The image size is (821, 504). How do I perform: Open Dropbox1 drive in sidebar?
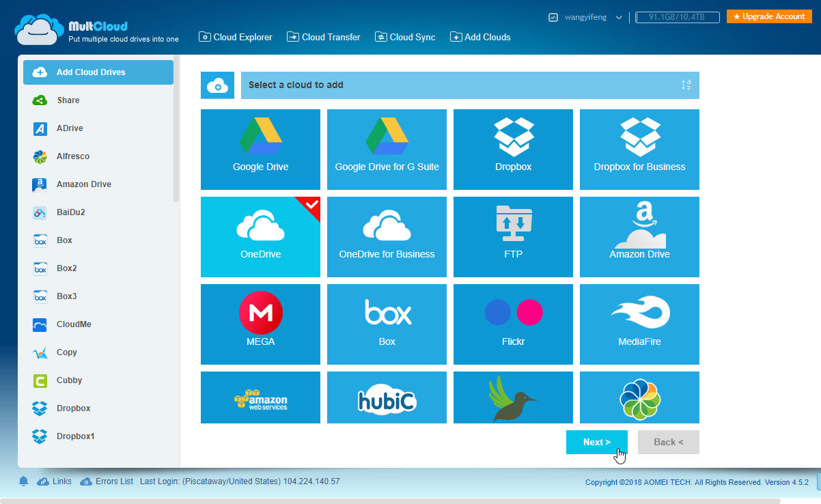[98, 436]
